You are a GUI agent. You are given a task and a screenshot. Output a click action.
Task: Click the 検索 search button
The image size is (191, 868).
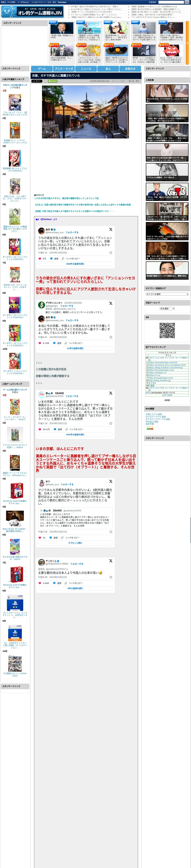[x=187, y=2]
